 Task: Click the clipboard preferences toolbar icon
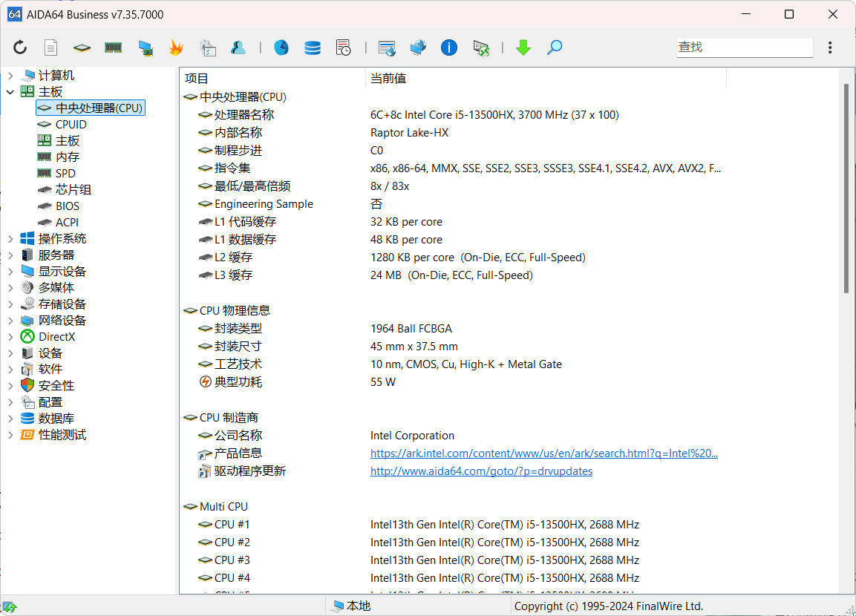coord(207,47)
